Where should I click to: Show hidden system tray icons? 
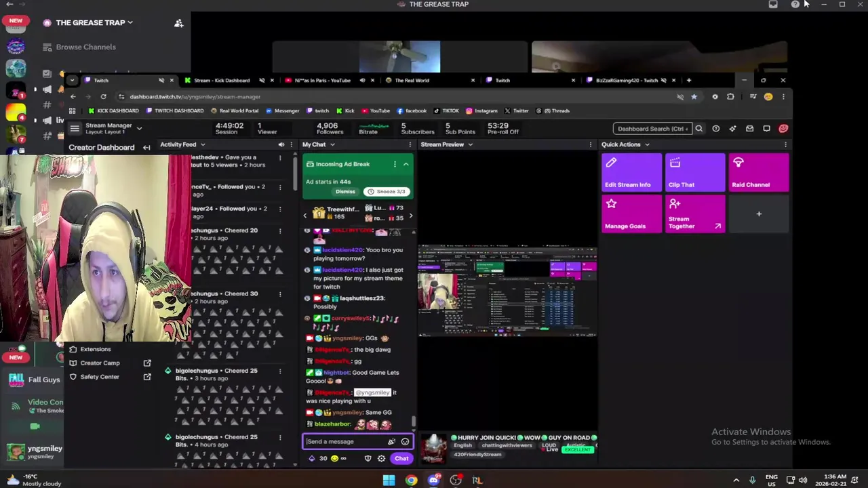(x=736, y=480)
